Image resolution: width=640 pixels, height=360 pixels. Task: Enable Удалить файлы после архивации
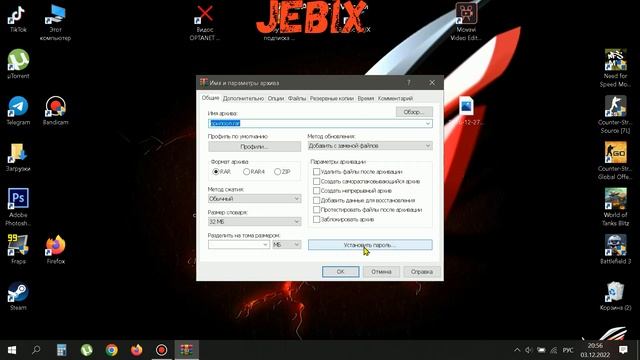358,172
